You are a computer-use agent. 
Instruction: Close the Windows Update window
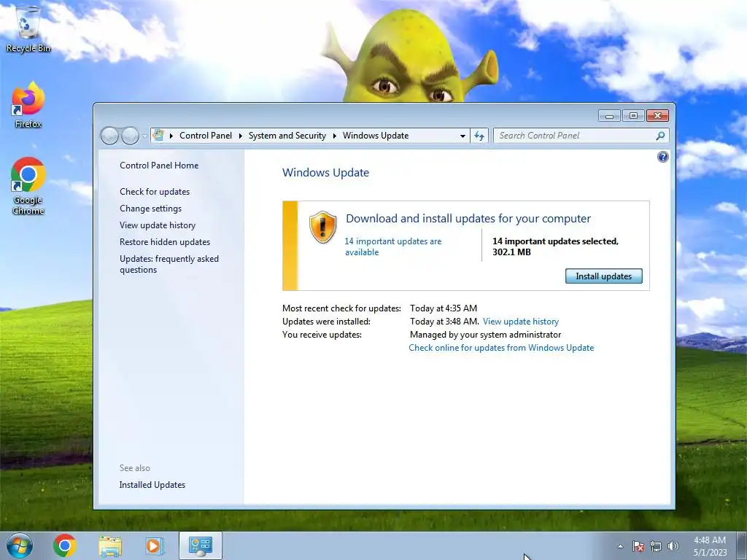coord(657,116)
